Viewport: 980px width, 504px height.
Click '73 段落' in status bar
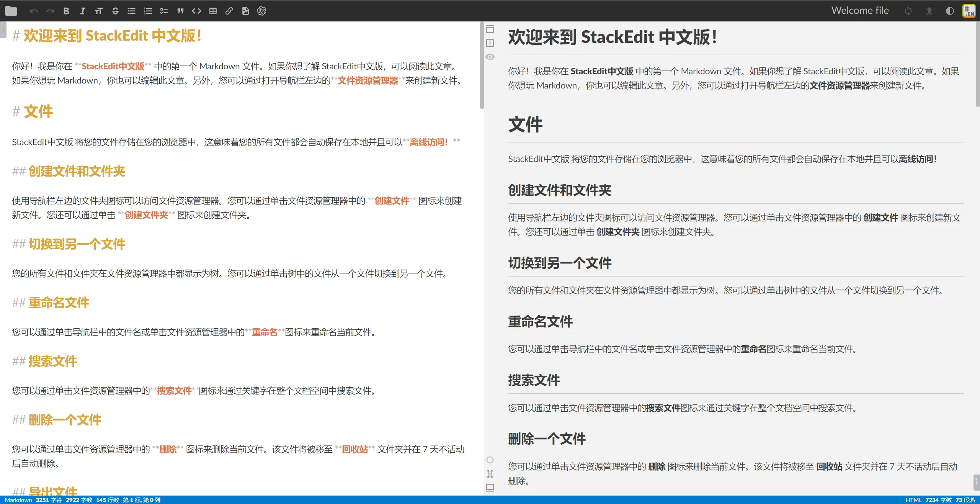click(x=965, y=500)
